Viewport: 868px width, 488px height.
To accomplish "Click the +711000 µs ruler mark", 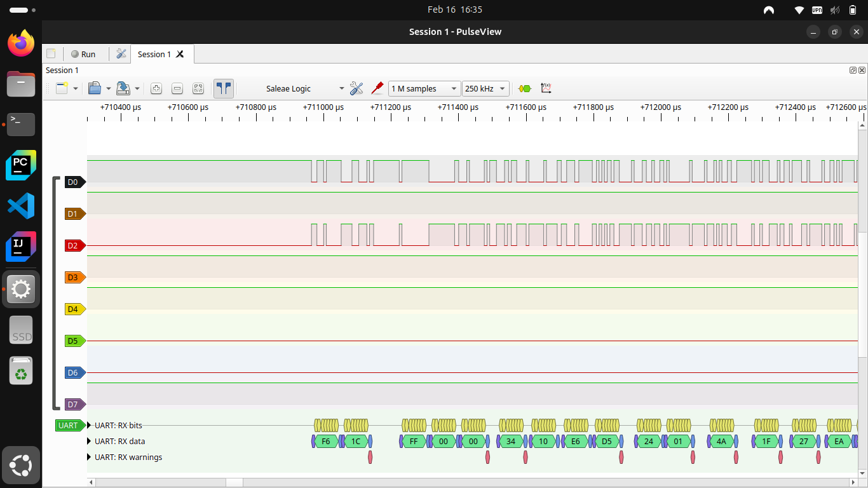I will pyautogui.click(x=323, y=107).
